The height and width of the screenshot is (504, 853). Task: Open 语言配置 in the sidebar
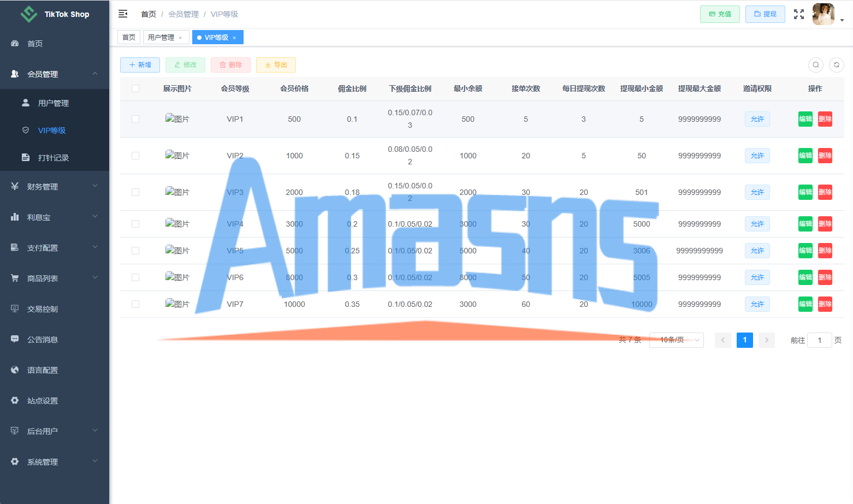click(x=55, y=370)
